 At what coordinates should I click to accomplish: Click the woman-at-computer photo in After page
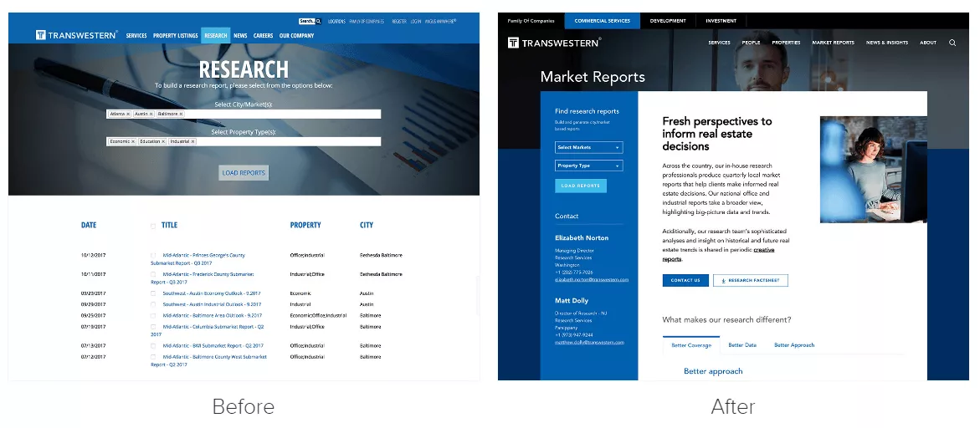874,170
